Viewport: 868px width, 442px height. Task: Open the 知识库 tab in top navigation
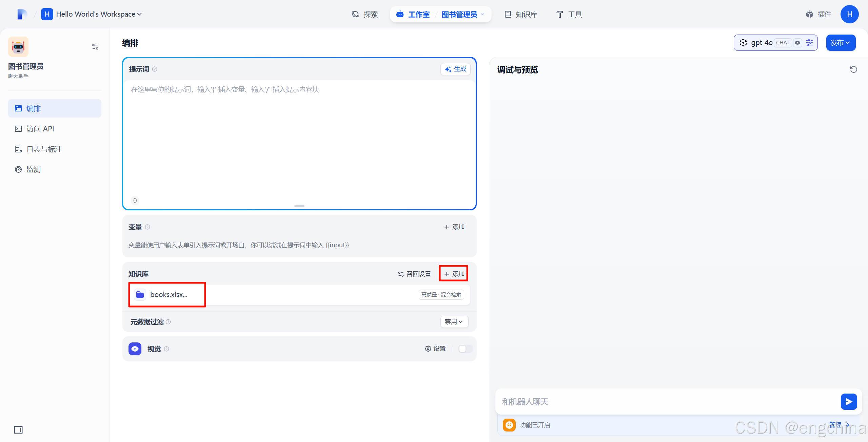pyautogui.click(x=521, y=14)
